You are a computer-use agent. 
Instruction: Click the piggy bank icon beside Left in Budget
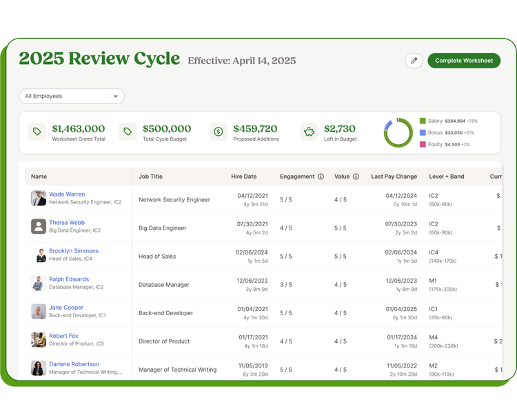309,132
